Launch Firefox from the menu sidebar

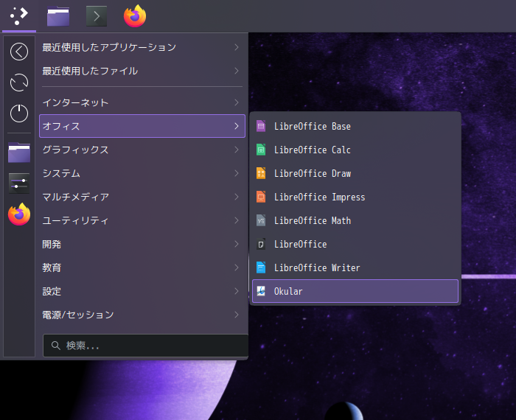[x=19, y=214]
